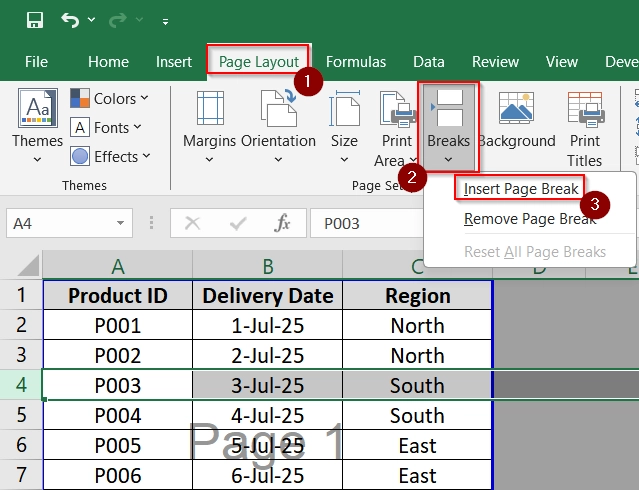Select column B header

(267, 267)
